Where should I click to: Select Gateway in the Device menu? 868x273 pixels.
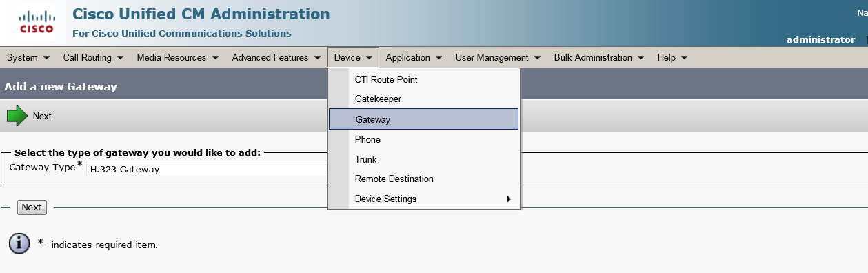tap(423, 119)
